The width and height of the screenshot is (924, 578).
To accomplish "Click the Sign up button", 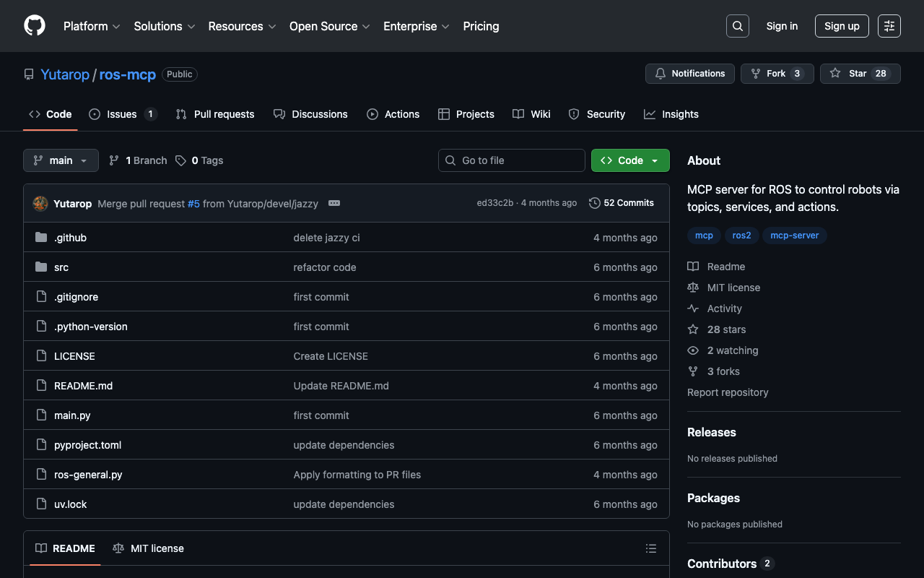I will [841, 26].
